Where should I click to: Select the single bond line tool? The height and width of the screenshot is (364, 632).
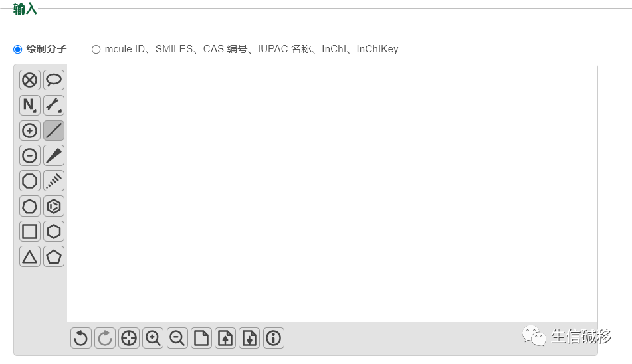pyautogui.click(x=54, y=130)
